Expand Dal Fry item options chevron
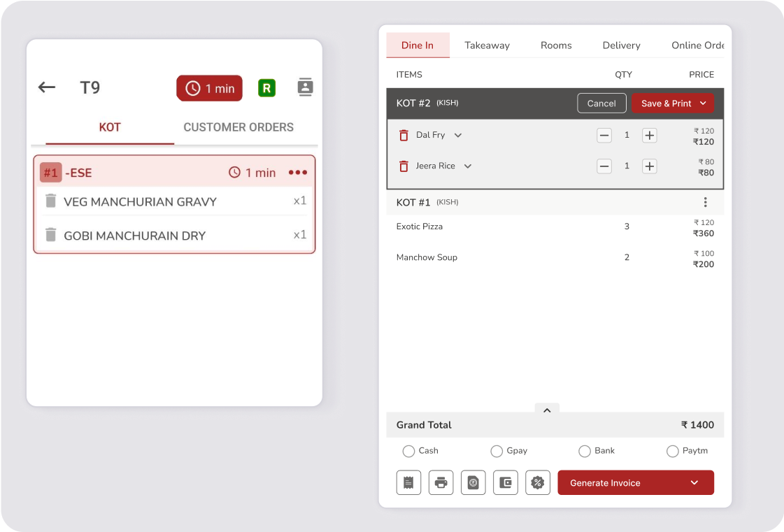Screen dimensions: 784x532 click(x=458, y=136)
